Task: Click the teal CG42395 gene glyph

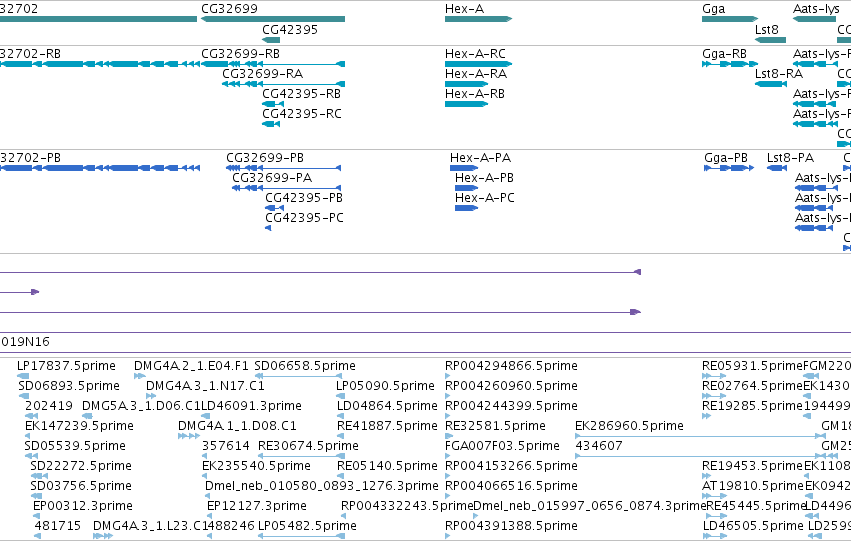Action: point(271,40)
